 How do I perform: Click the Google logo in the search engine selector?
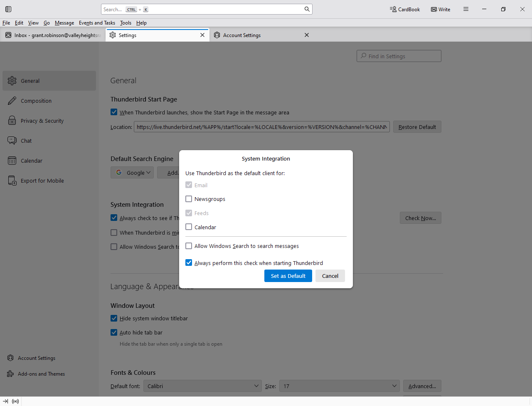point(119,172)
